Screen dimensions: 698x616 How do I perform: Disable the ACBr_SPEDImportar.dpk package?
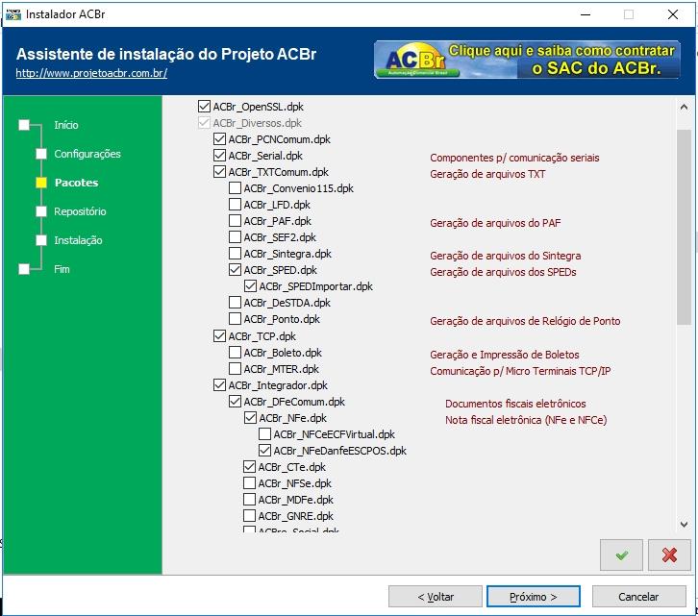coord(250,286)
